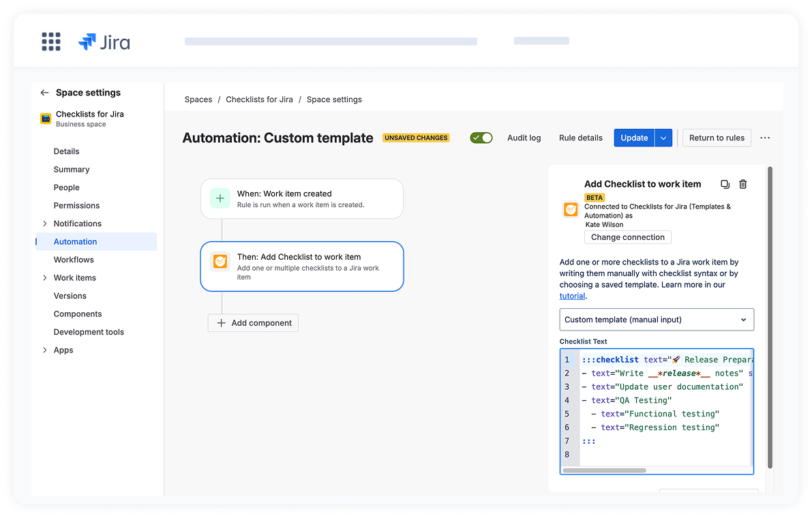
Task: Delete the component with trash icon
Action: [743, 184]
